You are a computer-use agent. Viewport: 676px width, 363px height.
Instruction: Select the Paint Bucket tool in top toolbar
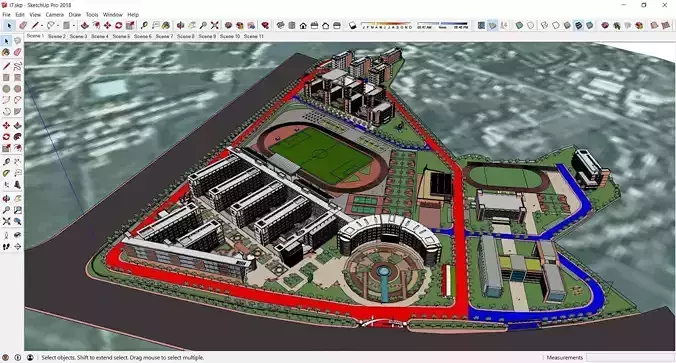pos(166,25)
